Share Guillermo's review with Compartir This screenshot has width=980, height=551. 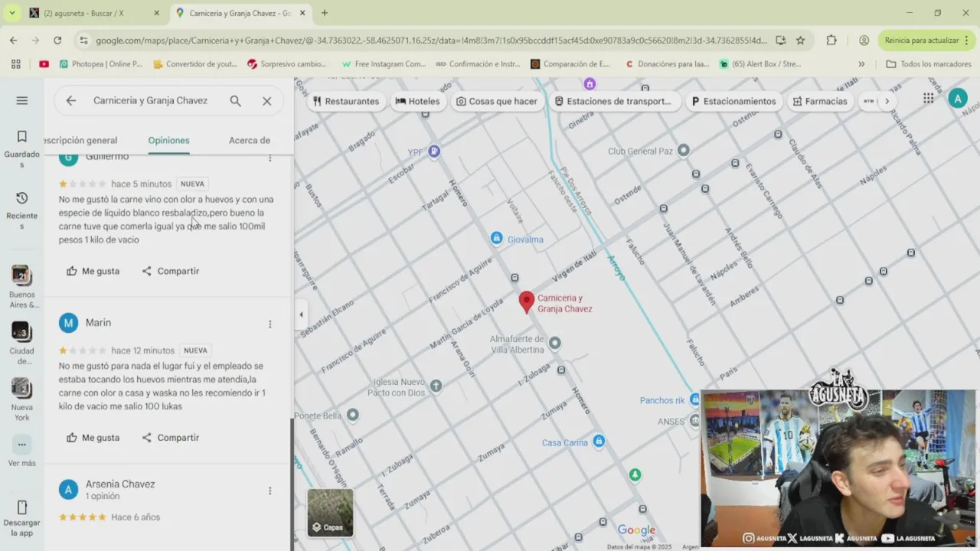(170, 271)
